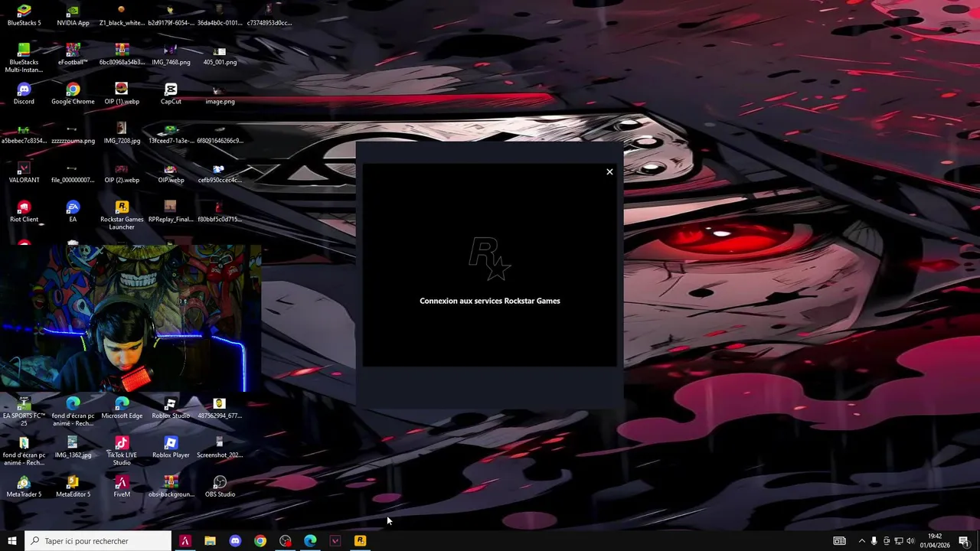980x551 pixels.
Task: Select obs-background archive on desktop
Action: point(171,487)
